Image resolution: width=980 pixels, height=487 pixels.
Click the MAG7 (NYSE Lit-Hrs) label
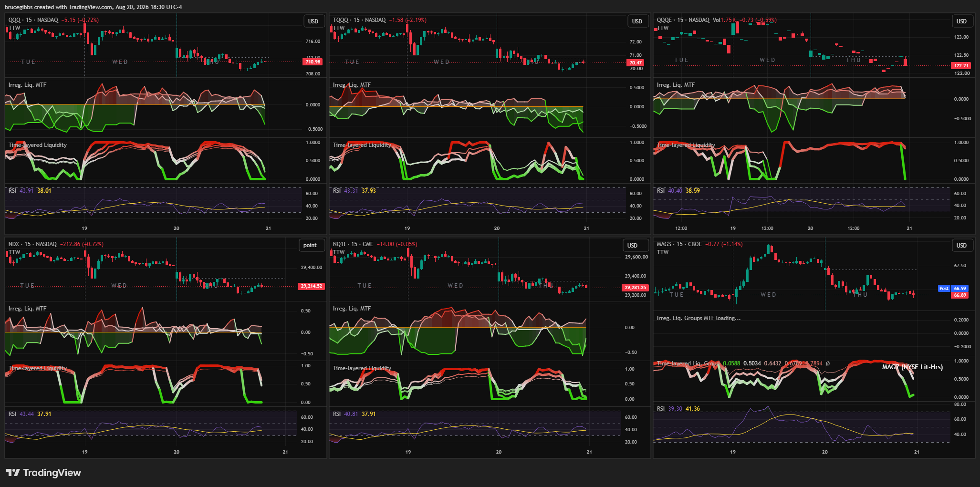pos(912,367)
